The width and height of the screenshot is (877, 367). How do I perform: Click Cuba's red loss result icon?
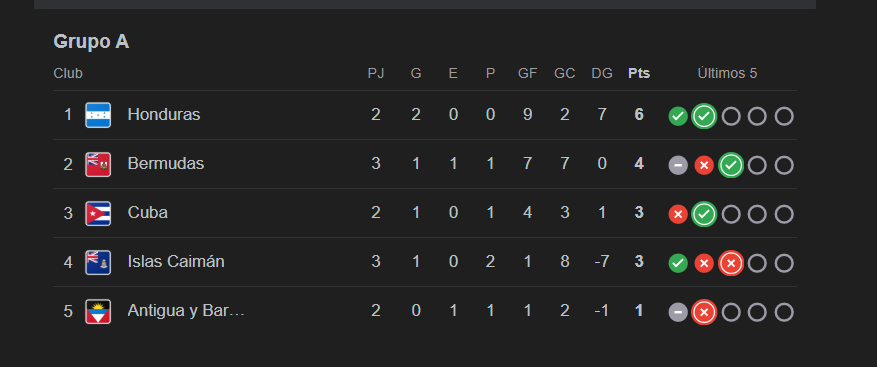pyautogui.click(x=678, y=214)
